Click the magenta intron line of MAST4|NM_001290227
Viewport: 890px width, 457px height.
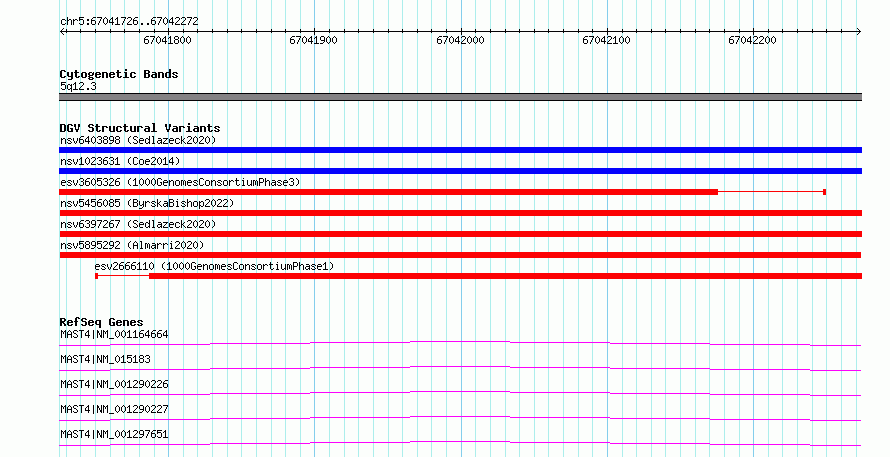click(x=460, y=417)
